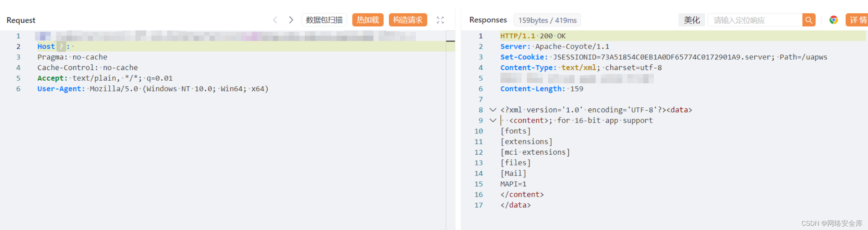Open response in Chrome browser icon
The height and width of the screenshot is (230, 868).
coord(833,20)
